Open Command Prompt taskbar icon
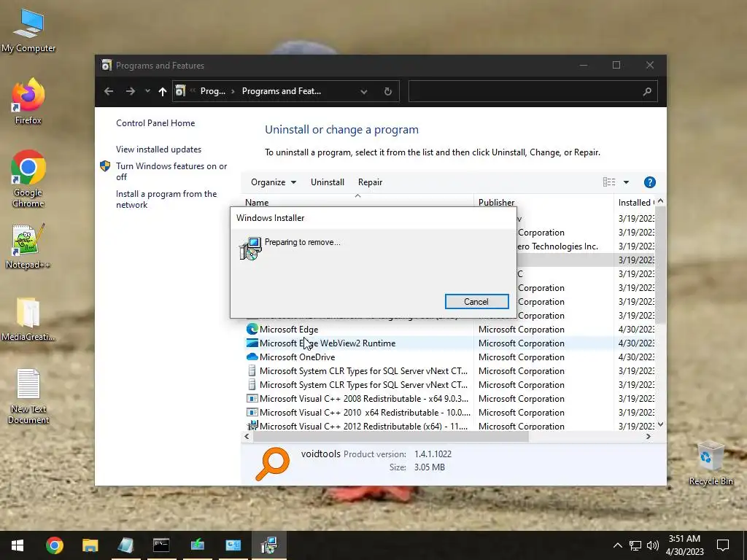This screenshot has height=560, width=747. [x=161, y=545]
